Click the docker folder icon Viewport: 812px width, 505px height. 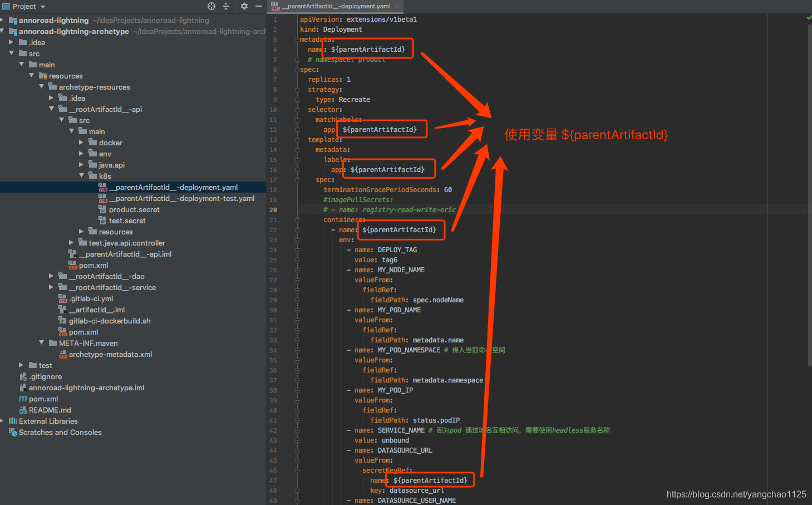tap(93, 143)
